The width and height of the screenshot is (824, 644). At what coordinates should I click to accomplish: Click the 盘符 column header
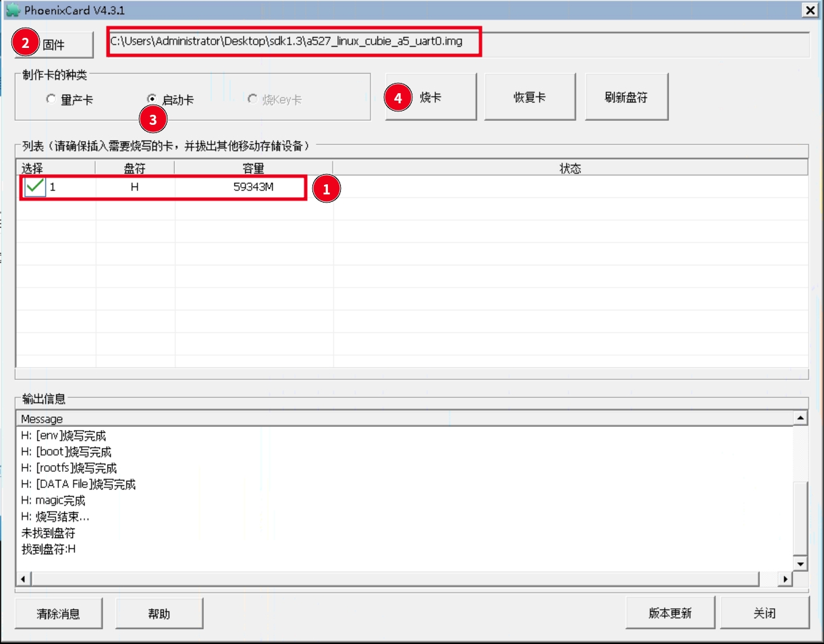coord(135,168)
